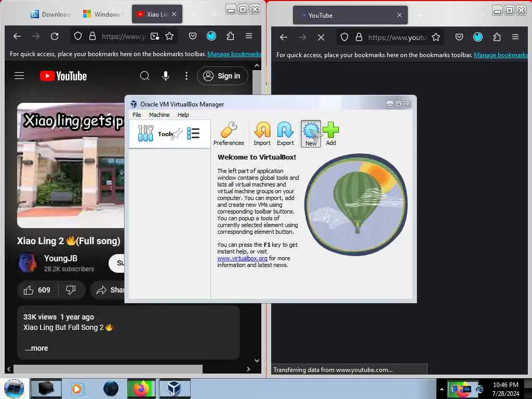Click the Export appliance icon

(285, 134)
